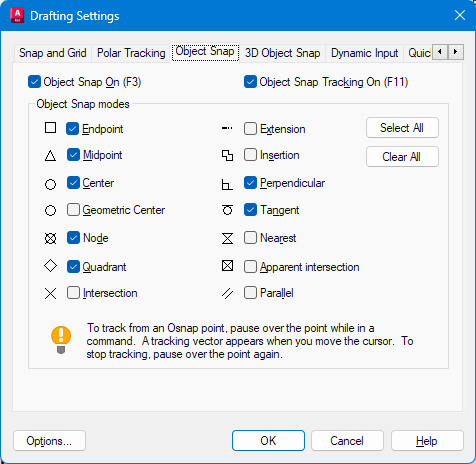Check the Insertion snap mode
Image resolution: width=476 pixels, height=464 pixels.
click(x=250, y=155)
